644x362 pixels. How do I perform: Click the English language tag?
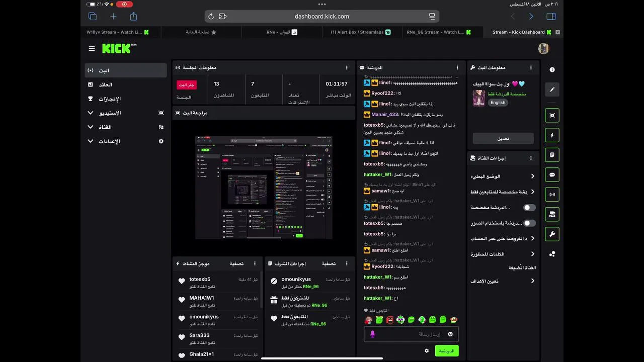pos(498,103)
